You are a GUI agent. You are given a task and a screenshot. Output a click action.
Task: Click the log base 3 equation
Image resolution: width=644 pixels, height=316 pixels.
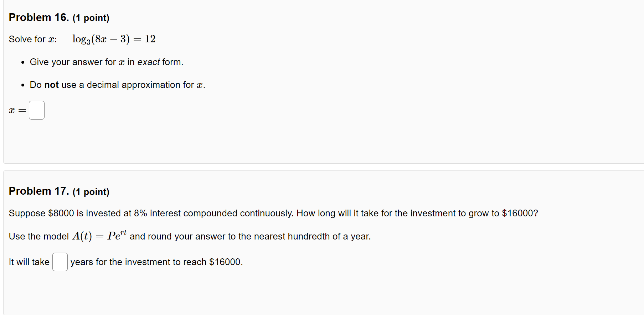coord(114,39)
